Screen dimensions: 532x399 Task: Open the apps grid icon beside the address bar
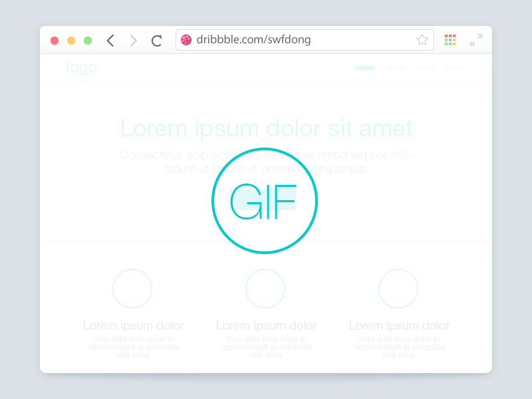[x=450, y=40]
